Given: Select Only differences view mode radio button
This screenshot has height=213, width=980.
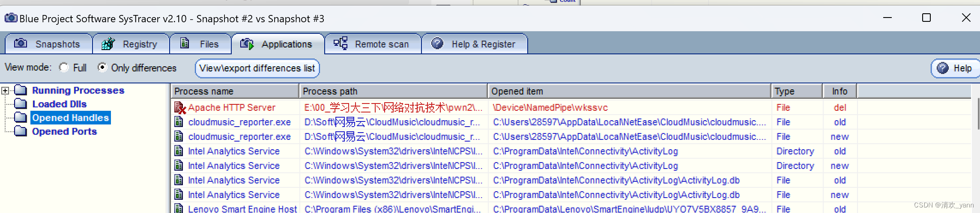Looking at the screenshot, I should (102, 68).
